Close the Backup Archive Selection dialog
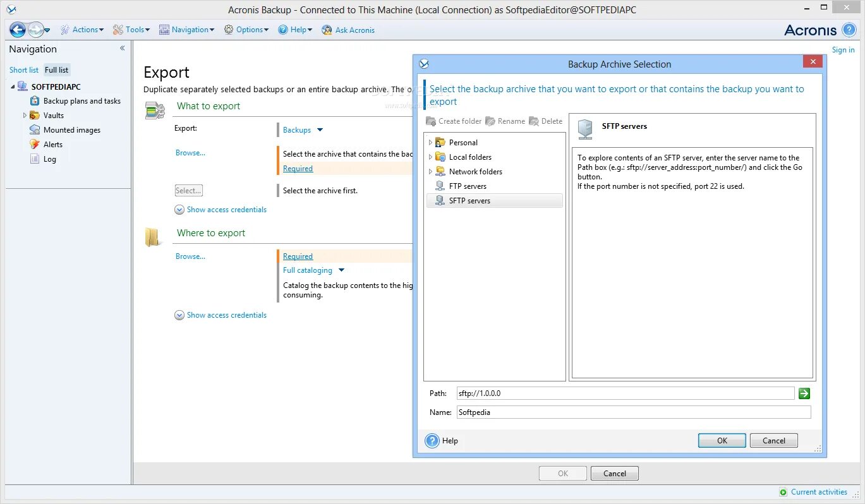Image resolution: width=865 pixels, height=504 pixels. [x=813, y=61]
